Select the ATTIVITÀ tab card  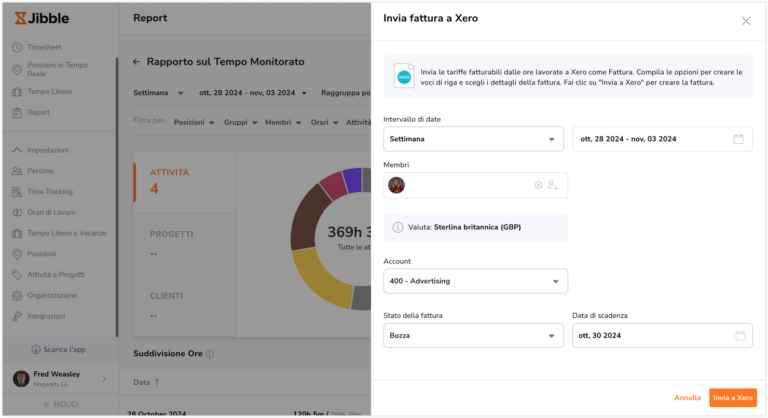pos(185,182)
